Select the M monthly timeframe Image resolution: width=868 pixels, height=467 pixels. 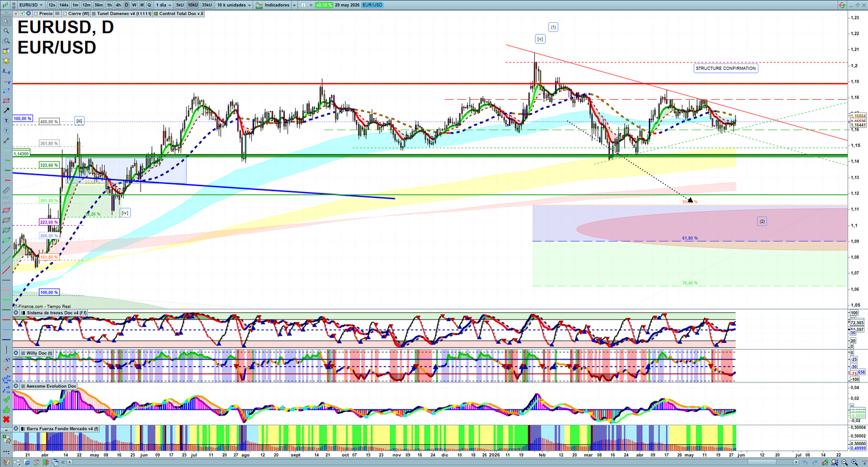(142, 5)
